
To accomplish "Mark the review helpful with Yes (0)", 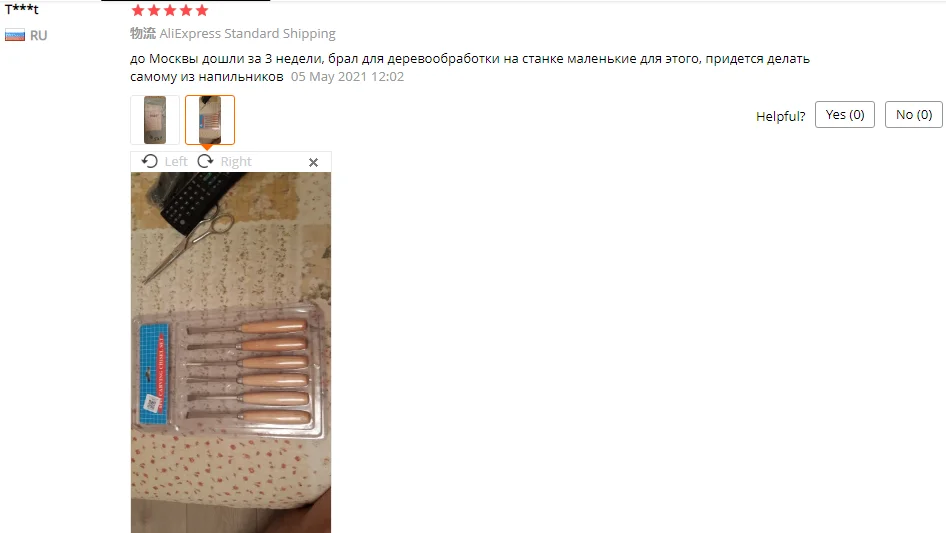I will (845, 115).
